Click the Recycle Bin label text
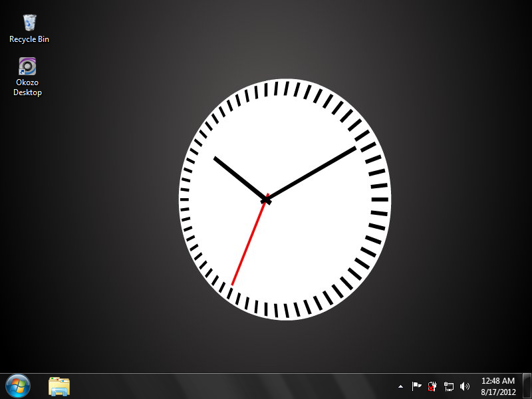Screen dimensions: 532x399 [x=29, y=39]
